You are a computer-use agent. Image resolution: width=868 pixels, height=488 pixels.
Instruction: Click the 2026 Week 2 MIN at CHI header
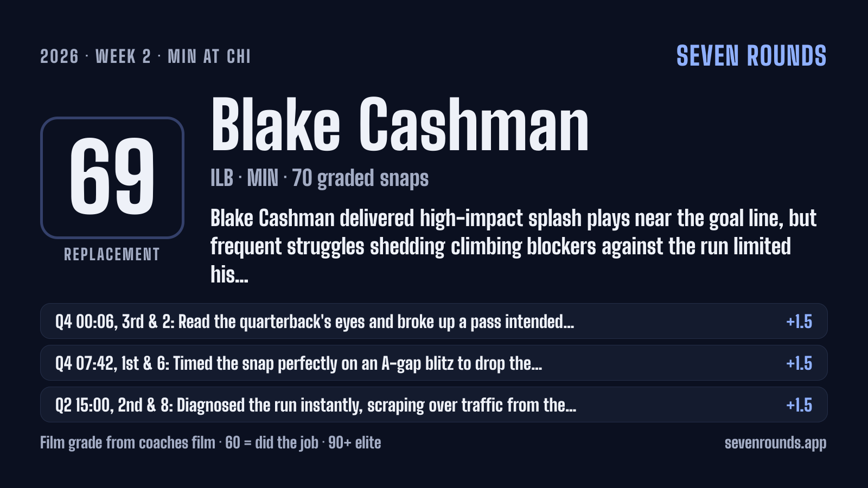click(145, 56)
